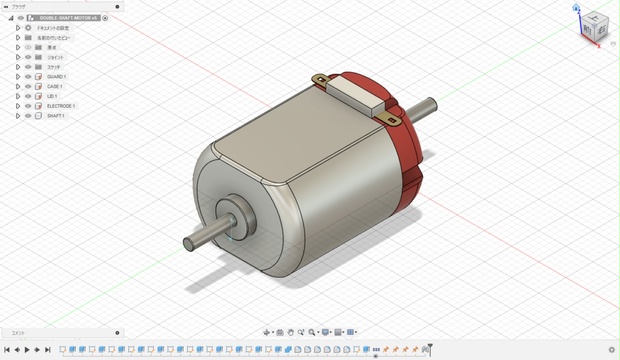Open the Orbit tool dropdown arrow
This screenshot has width=620, height=360.
pyautogui.click(x=273, y=333)
